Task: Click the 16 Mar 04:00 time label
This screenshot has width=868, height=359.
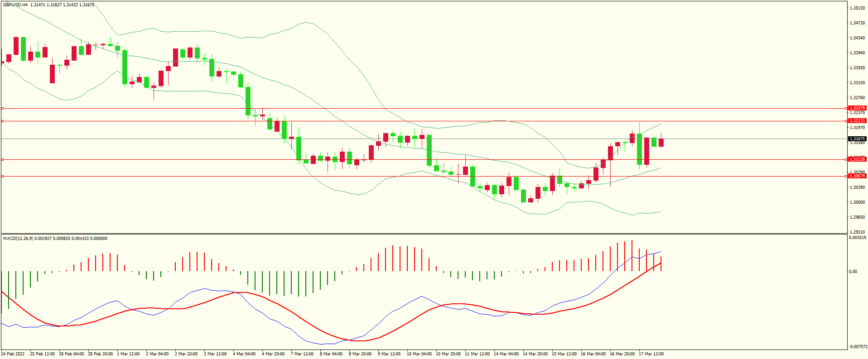Action: (x=593, y=354)
